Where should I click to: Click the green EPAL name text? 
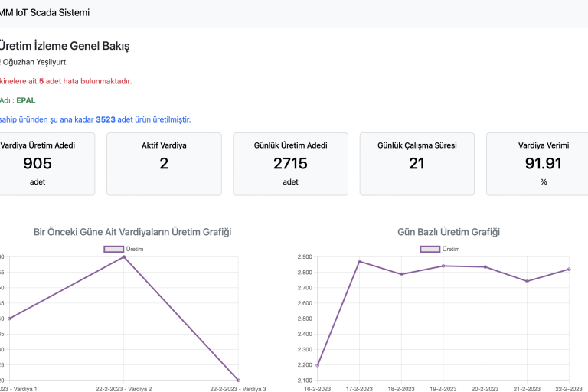[25, 100]
